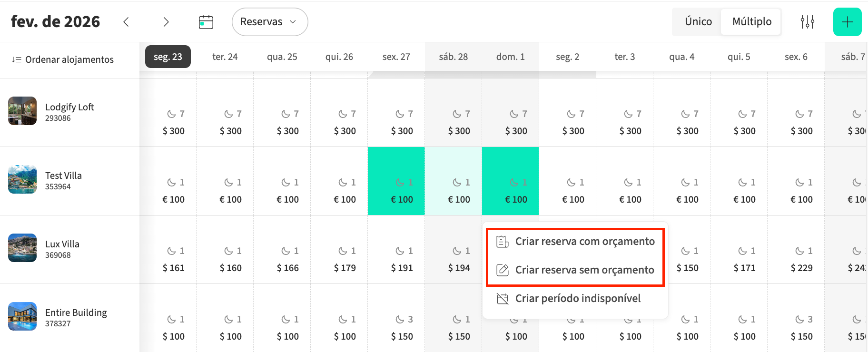Viewport: 868px width, 352px height.
Task: Select Test Villa cell for sáb. 28
Action: click(453, 181)
